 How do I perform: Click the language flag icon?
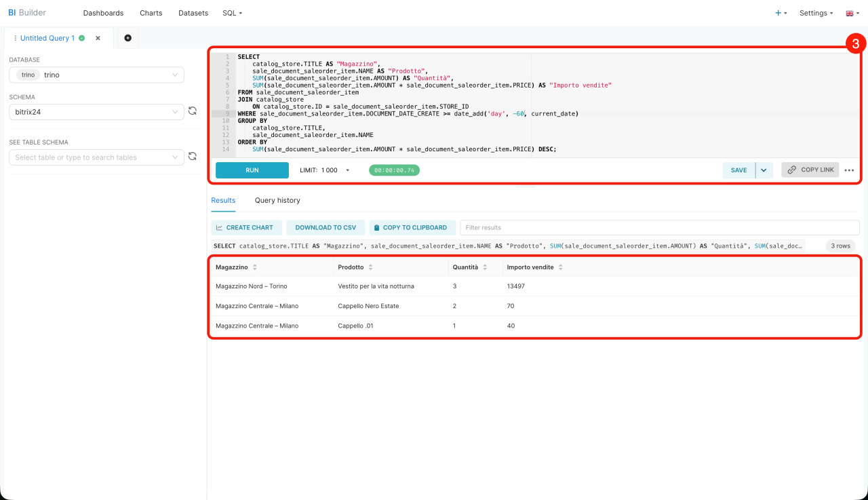852,13
